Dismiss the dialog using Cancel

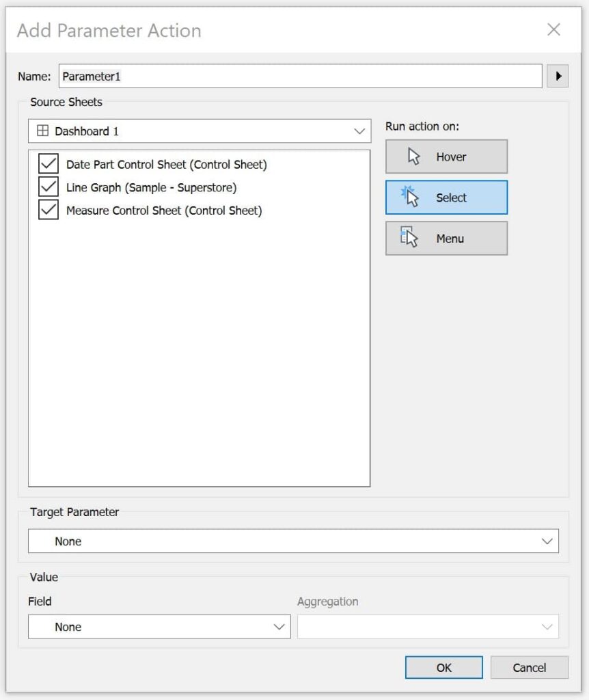coord(530,668)
